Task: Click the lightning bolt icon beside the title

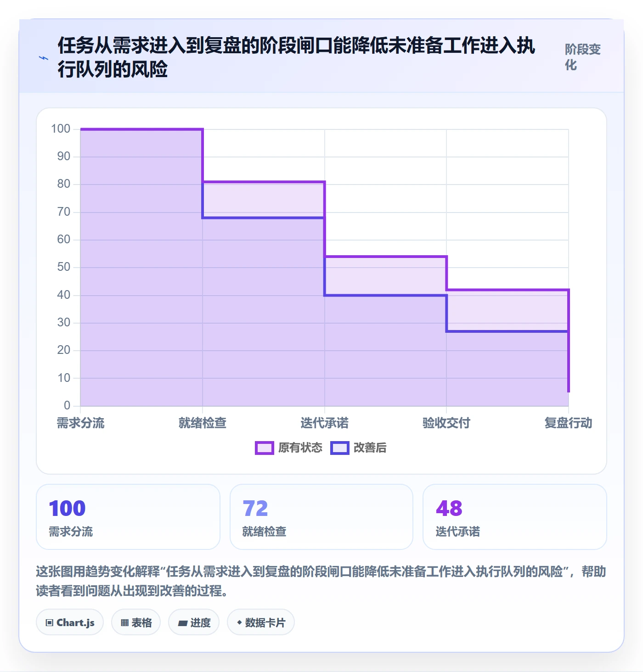Action: coord(43,58)
